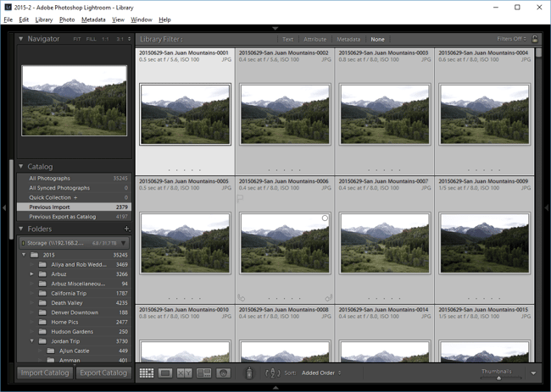The height and width of the screenshot is (392, 551).
Task: Select None library filter
Action: [x=377, y=39]
